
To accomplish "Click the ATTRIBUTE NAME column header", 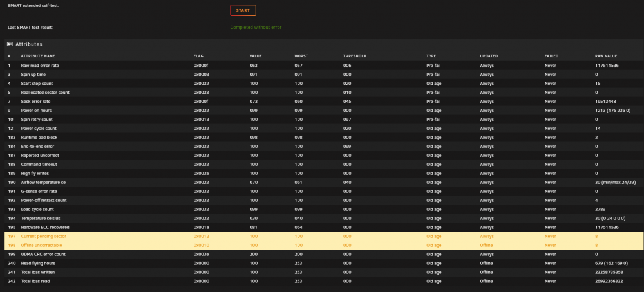I will point(38,56).
